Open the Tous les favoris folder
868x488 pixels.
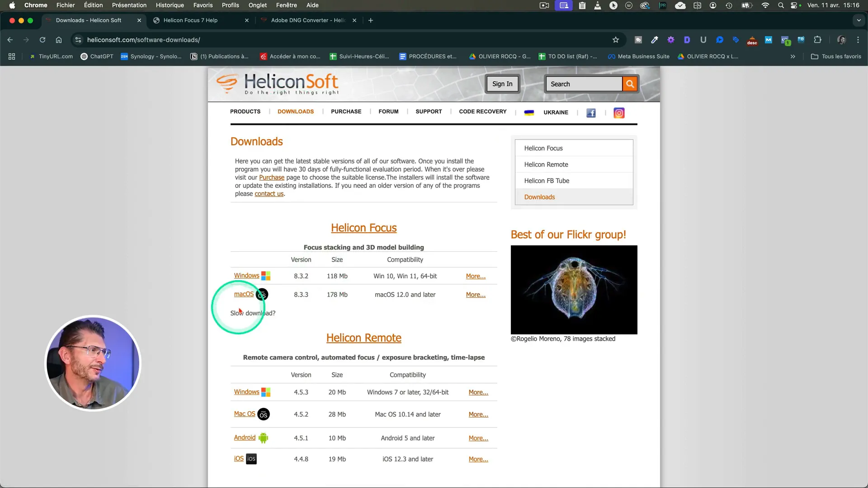(836, 56)
